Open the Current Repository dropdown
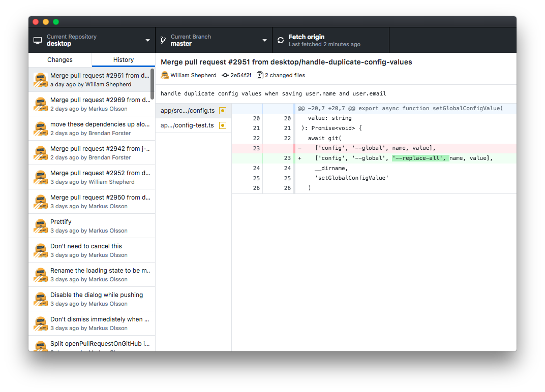545x392 pixels. [x=92, y=40]
